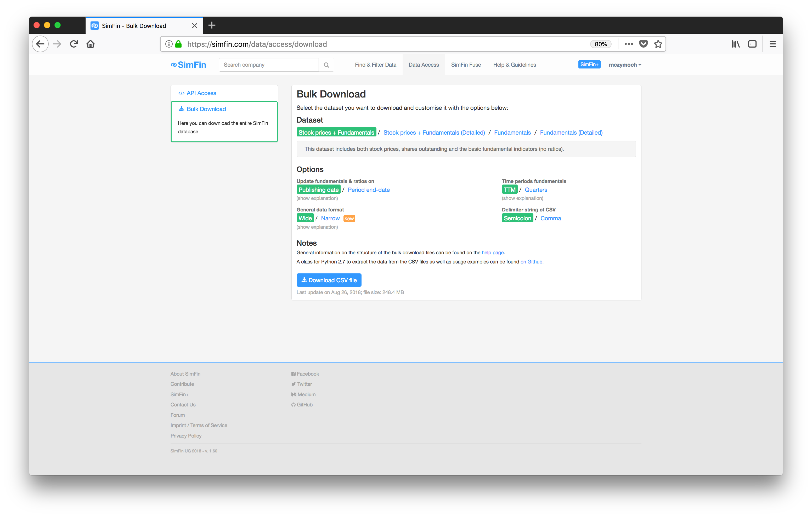Toggle the browser sidebar icon
812x517 pixels.
point(752,44)
